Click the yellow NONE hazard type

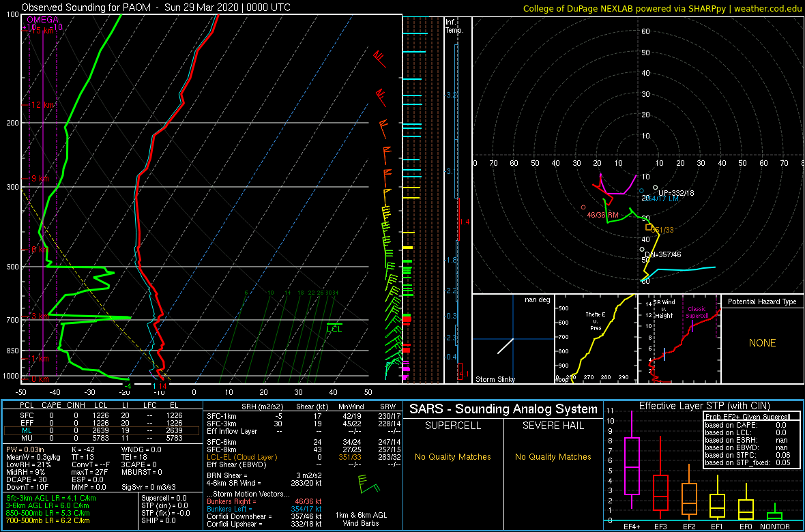coord(762,343)
